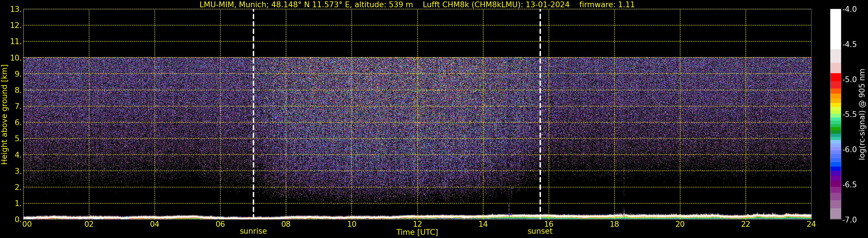Select the 'Time [UTC]' x-axis label
Image resolution: width=868 pixels, height=238 pixels.
(417, 232)
